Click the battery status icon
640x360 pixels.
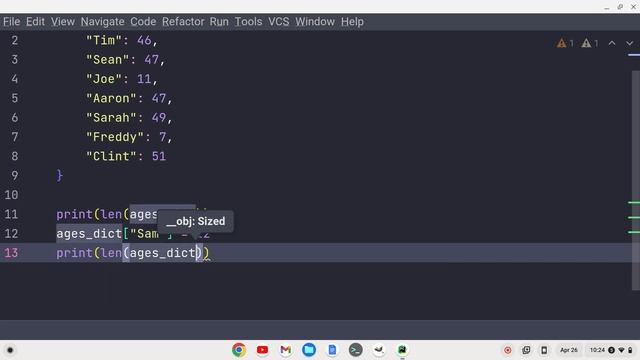point(630,350)
